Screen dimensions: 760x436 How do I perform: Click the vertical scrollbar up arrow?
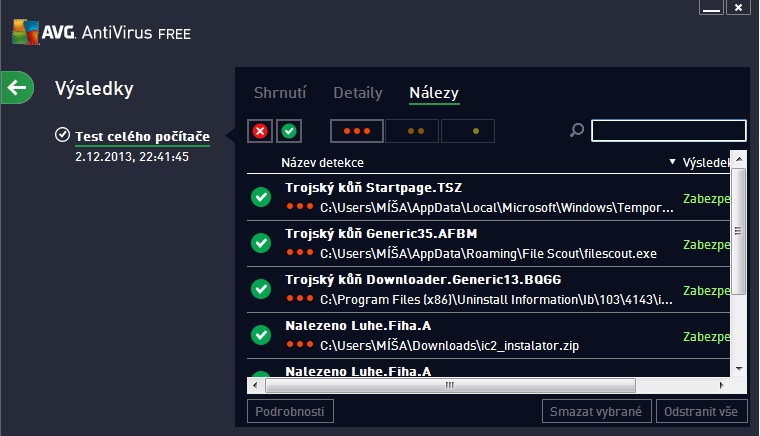pos(739,159)
